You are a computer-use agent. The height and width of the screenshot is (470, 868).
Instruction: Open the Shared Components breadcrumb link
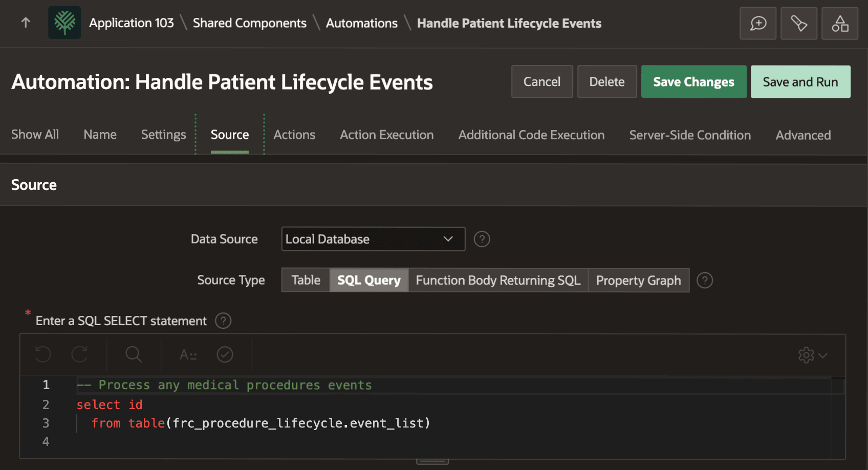click(250, 23)
